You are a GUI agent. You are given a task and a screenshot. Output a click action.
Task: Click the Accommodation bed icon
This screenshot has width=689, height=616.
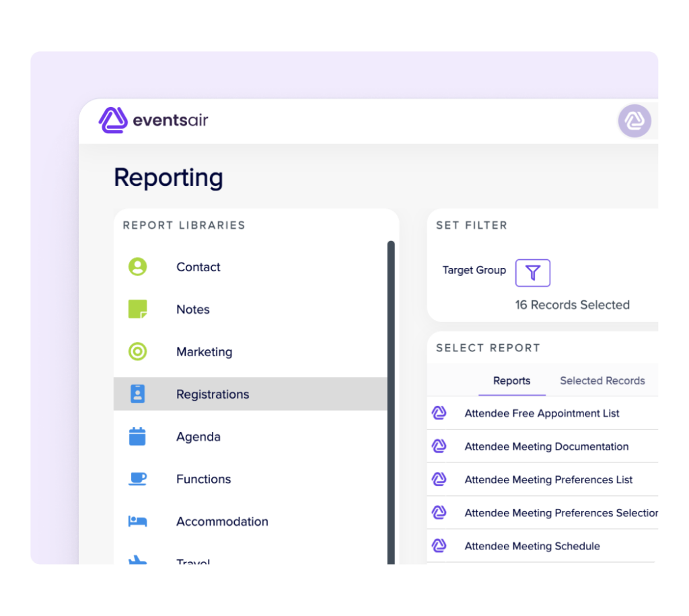(137, 521)
